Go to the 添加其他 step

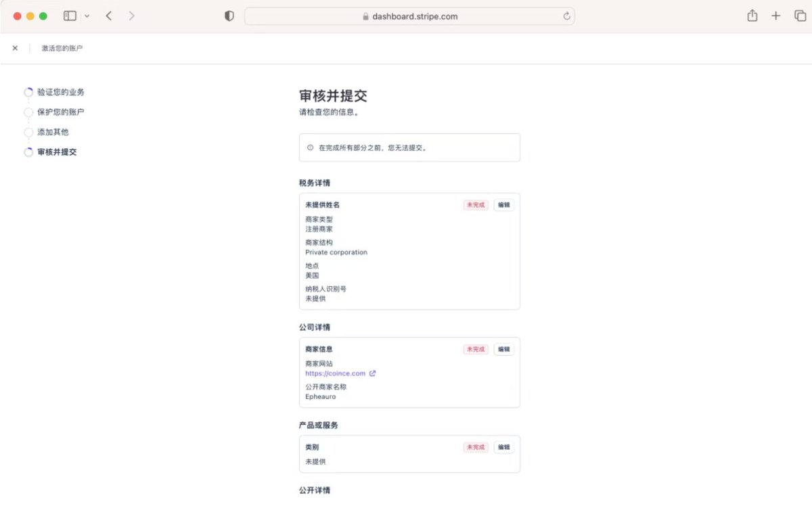(x=53, y=132)
